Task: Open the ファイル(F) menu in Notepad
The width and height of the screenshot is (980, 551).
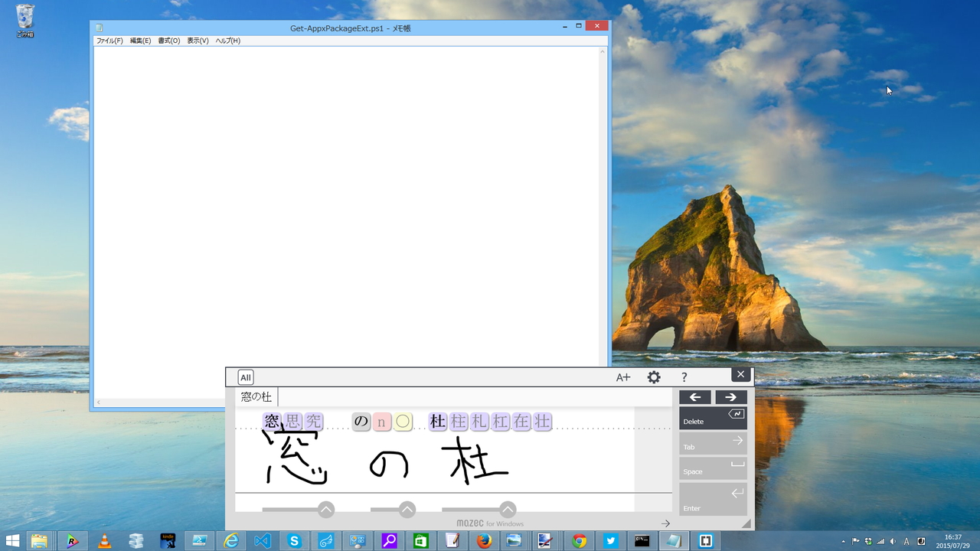Action: [x=108, y=41]
